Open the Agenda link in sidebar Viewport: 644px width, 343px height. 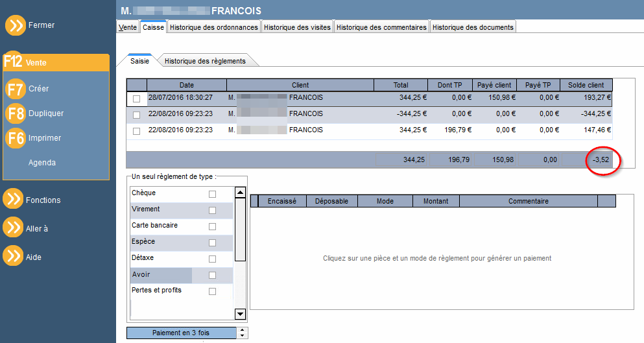[x=42, y=163]
